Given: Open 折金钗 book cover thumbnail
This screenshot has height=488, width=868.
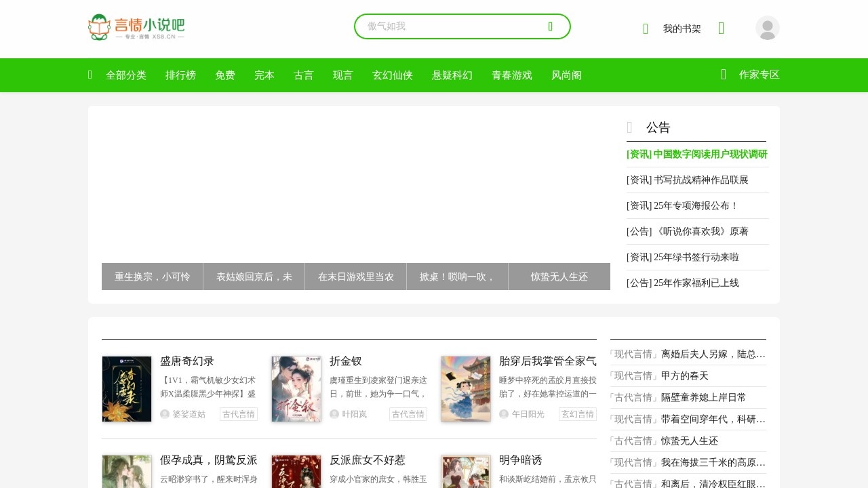Looking at the screenshot, I should 296,389.
